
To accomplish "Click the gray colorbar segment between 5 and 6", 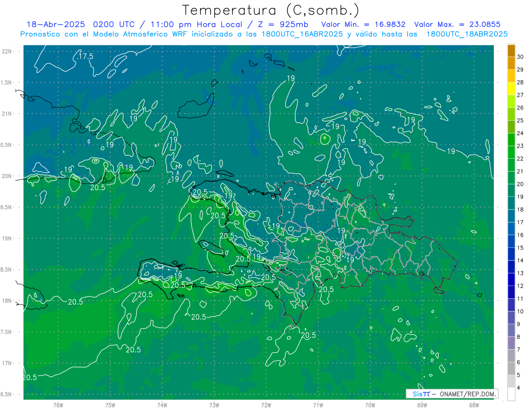I will [511, 368].
